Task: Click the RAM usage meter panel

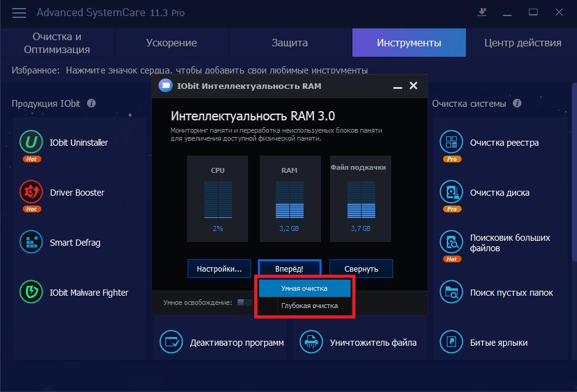Action: pyautogui.click(x=290, y=199)
